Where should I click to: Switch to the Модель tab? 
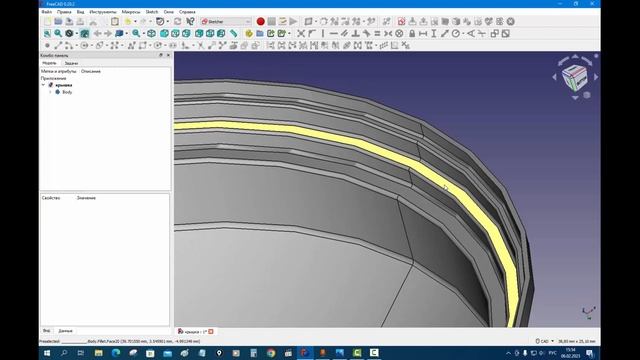tap(49, 63)
